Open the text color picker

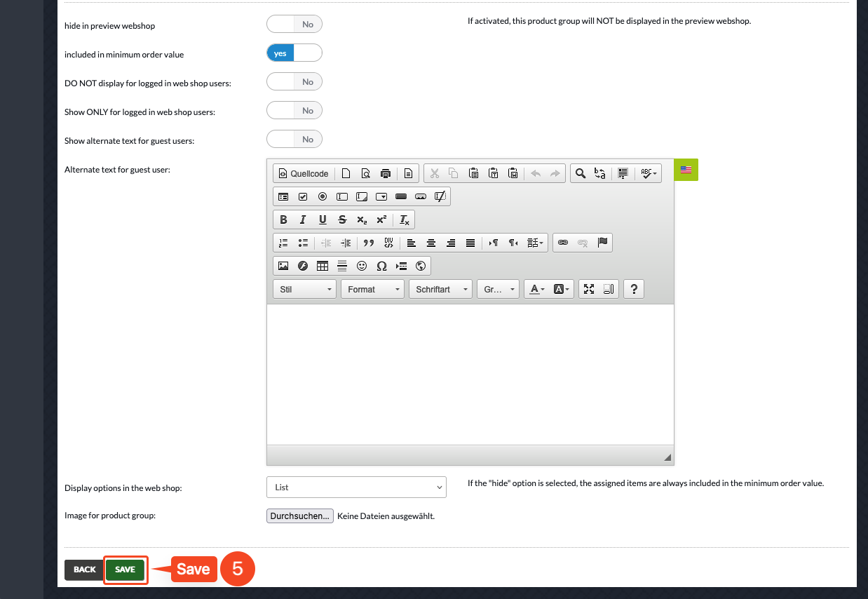pos(537,289)
